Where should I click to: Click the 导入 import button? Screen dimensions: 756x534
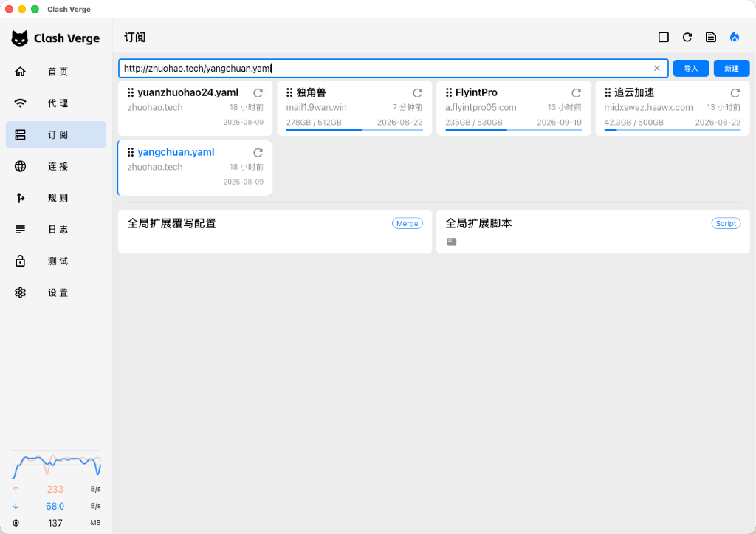pyautogui.click(x=691, y=69)
